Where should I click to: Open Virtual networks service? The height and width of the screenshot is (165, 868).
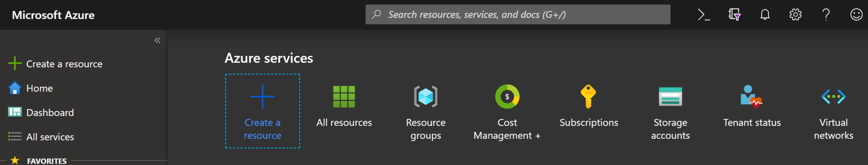(834, 111)
